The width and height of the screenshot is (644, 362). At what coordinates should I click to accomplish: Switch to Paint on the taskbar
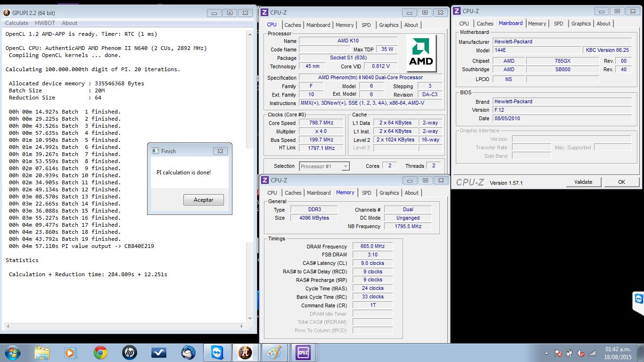pos(274,353)
